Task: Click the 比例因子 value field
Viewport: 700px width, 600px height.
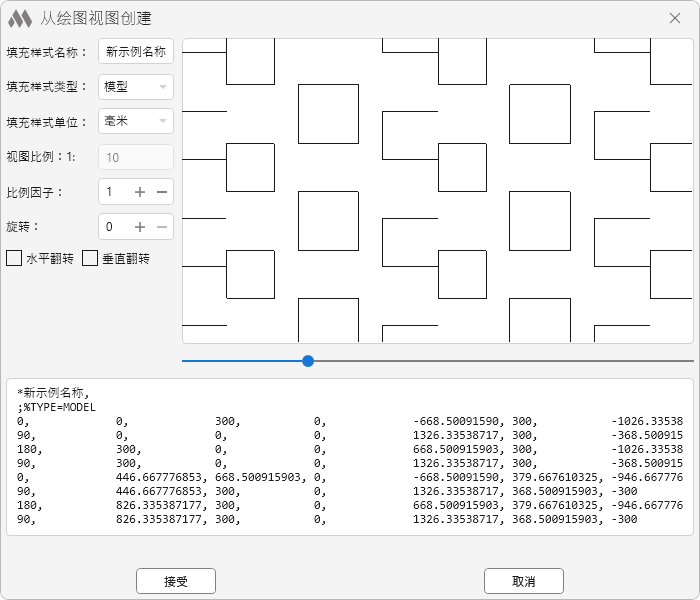Action: pyautogui.click(x=113, y=192)
